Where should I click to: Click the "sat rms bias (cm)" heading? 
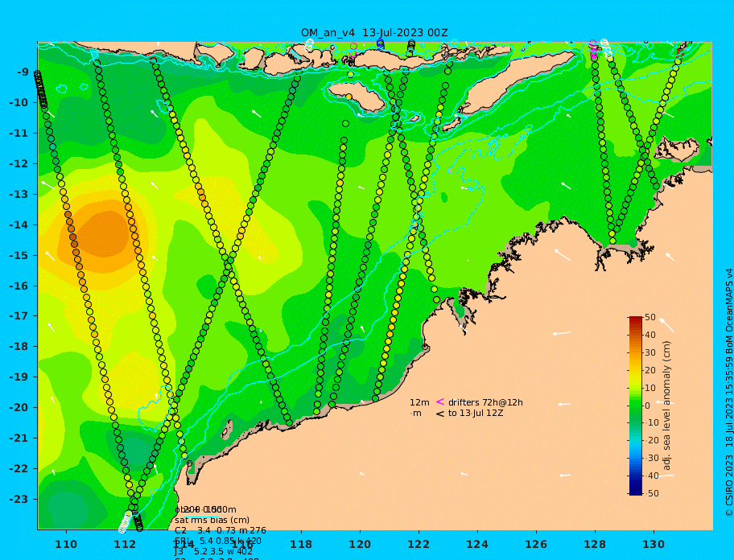[212, 520]
